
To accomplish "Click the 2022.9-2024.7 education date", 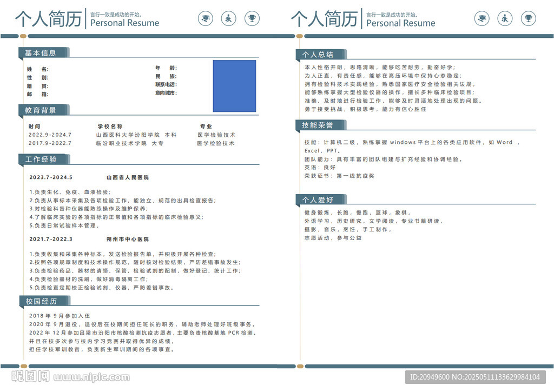I will 50,135.
